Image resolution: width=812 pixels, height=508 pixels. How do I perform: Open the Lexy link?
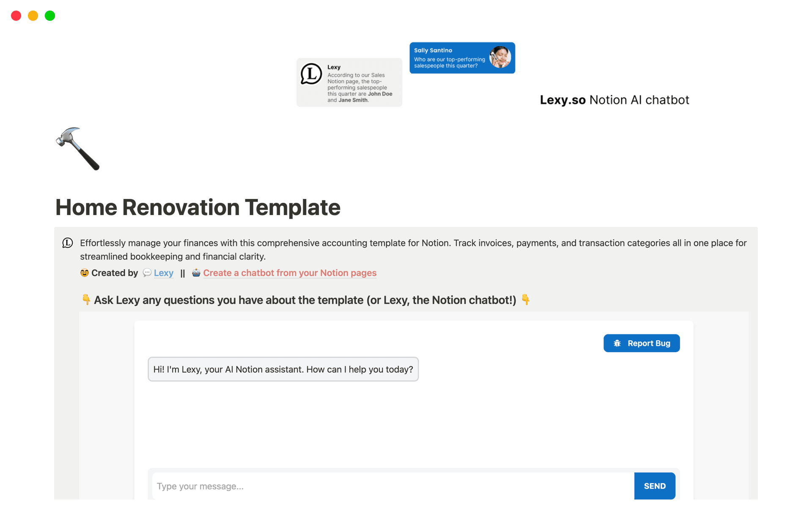tap(163, 273)
